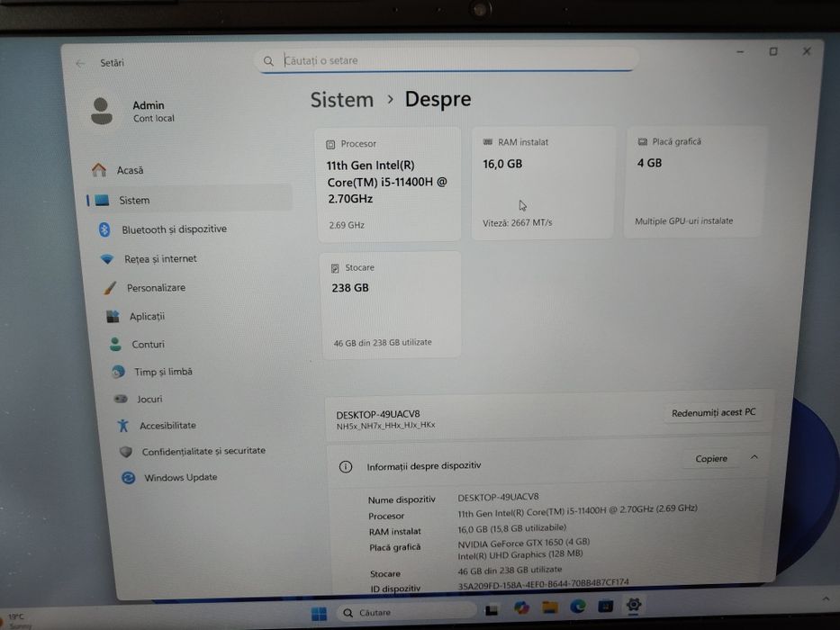The width and height of the screenshot is (840, 630).
Task: Click the Procesor chip icon on card
Action: tap(330, 144)
